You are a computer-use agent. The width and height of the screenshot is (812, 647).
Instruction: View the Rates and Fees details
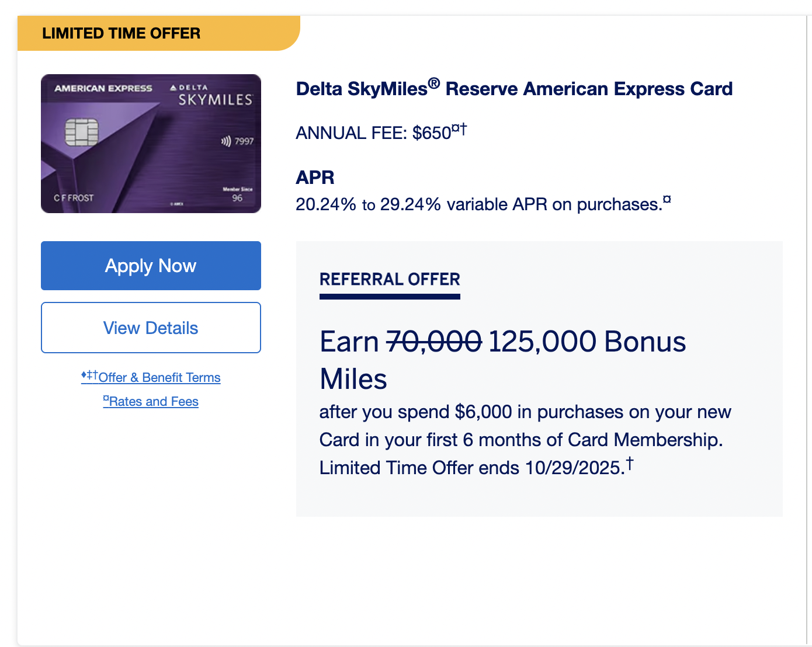(153, 401)
